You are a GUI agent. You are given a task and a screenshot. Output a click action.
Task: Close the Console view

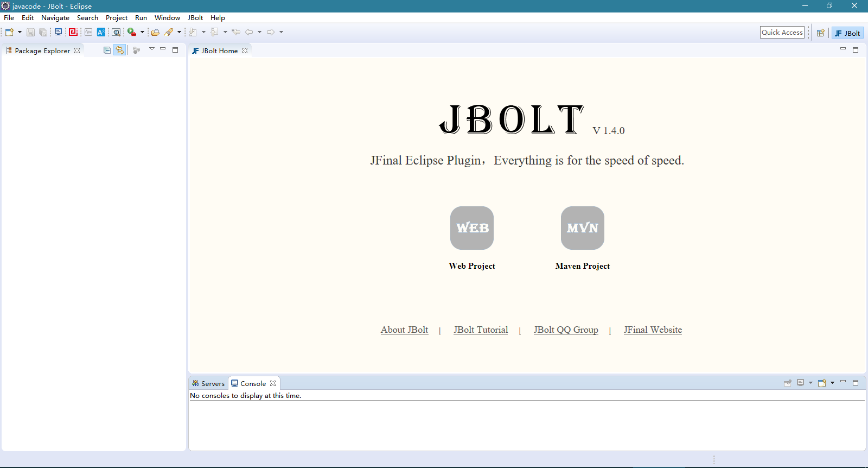[273, 383]
